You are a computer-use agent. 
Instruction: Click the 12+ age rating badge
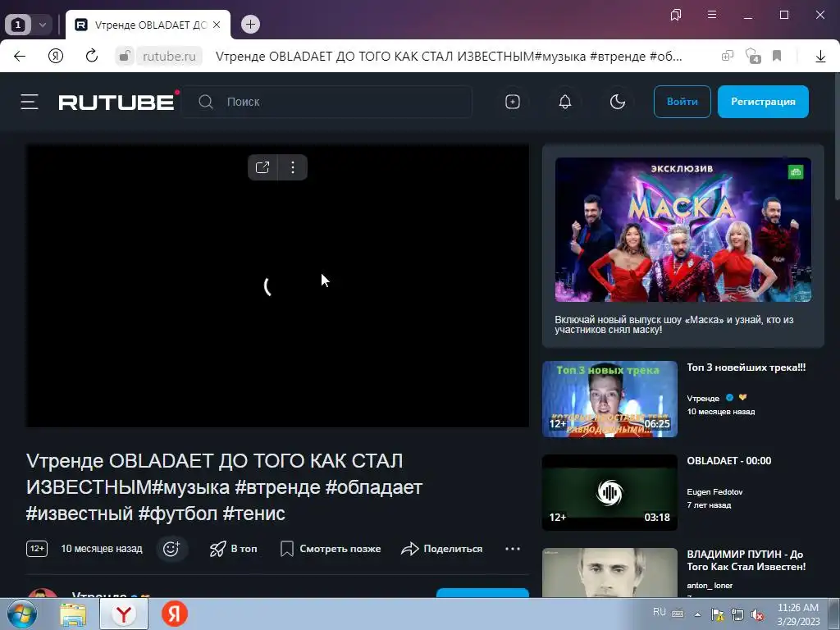[37, 549]
